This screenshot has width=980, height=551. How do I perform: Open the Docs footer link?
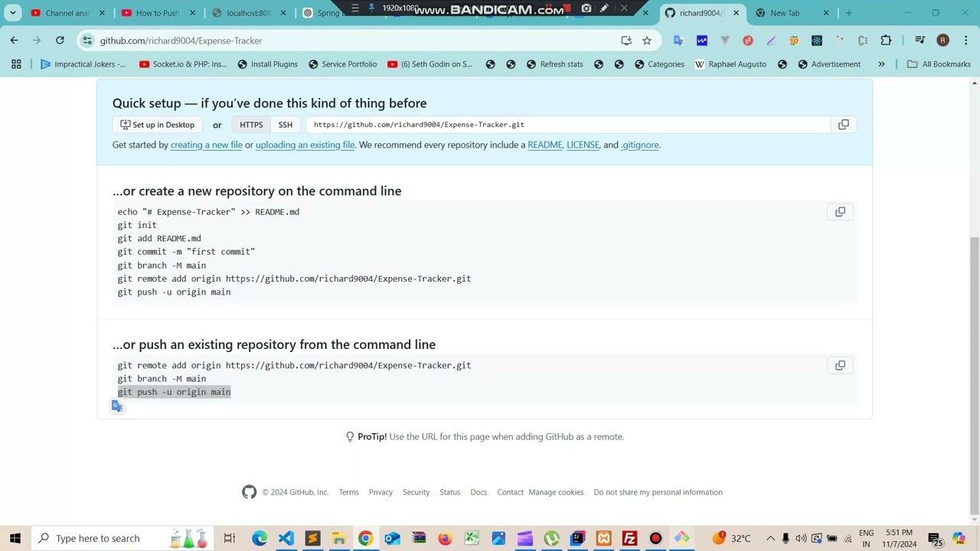[x=479, y=492]
